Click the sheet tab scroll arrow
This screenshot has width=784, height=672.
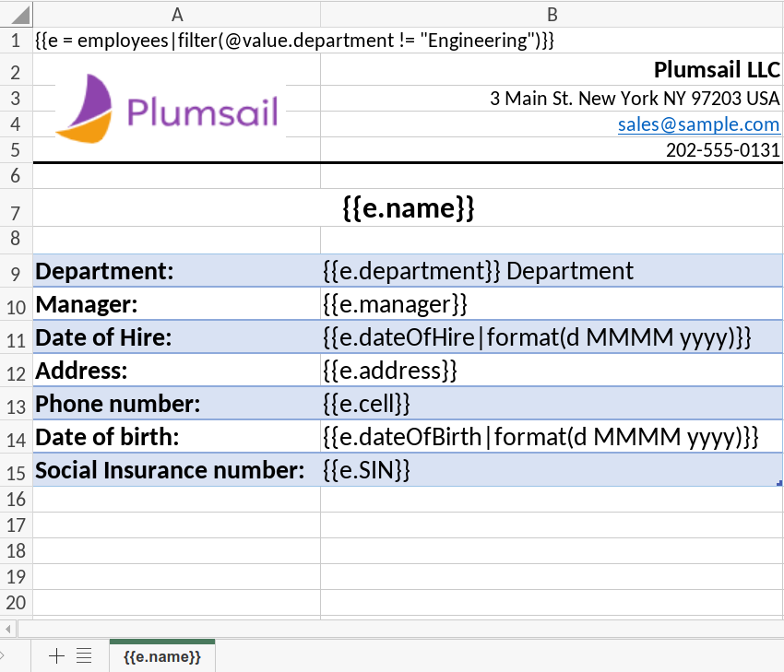coord(2,655)
